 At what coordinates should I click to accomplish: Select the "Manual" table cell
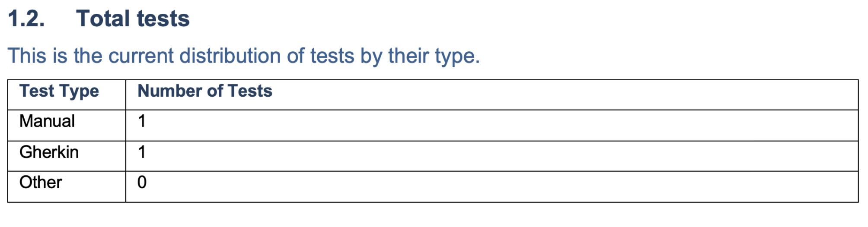[67, 126]
